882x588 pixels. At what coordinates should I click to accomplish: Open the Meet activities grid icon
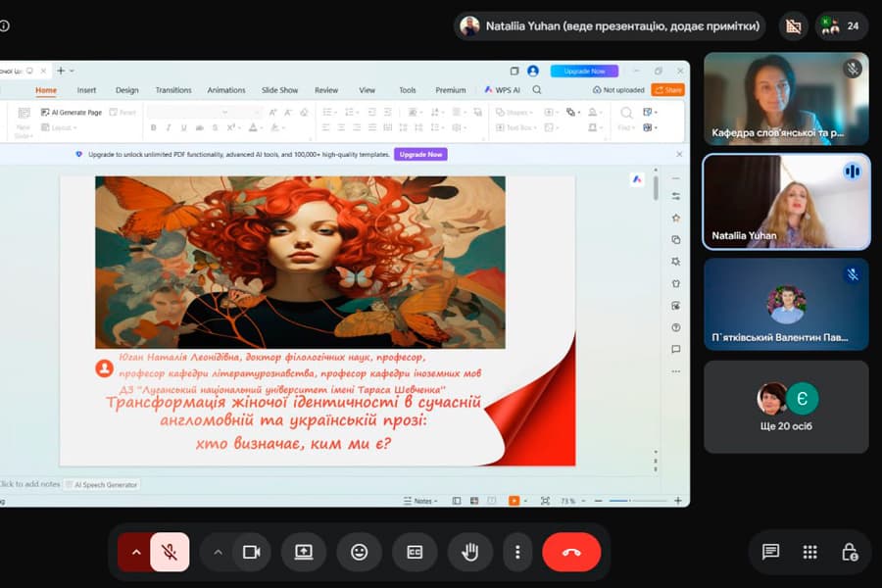coord(810,552)
